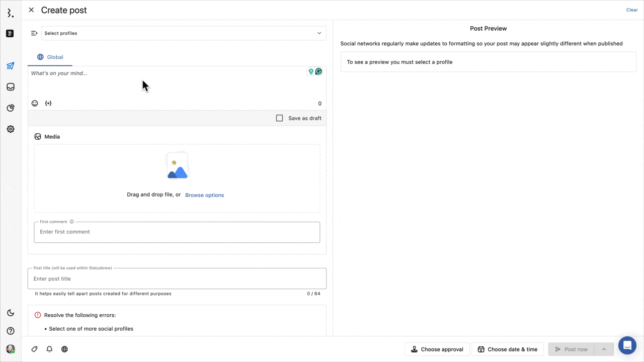Open the tags icon in bottom bar
The image size is (644, 362).
click(35, 349)
